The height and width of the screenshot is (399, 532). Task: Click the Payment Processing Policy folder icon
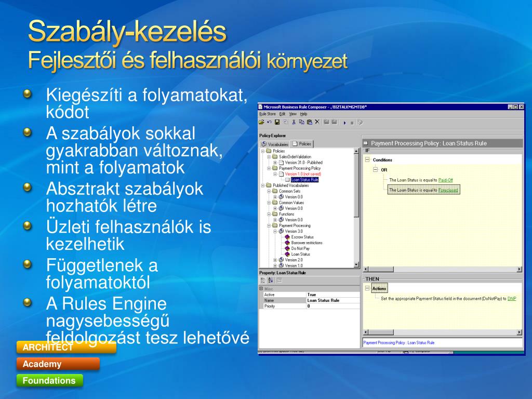pos(275,168)
